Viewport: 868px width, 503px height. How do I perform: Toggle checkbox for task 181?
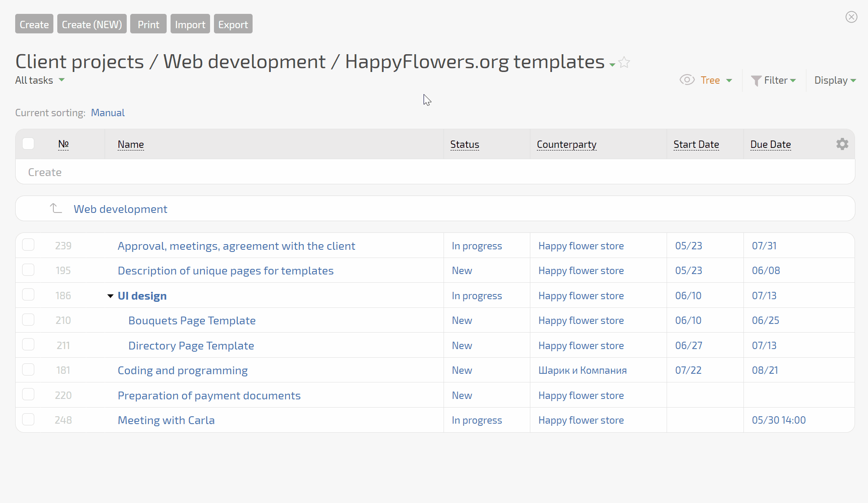28,369
